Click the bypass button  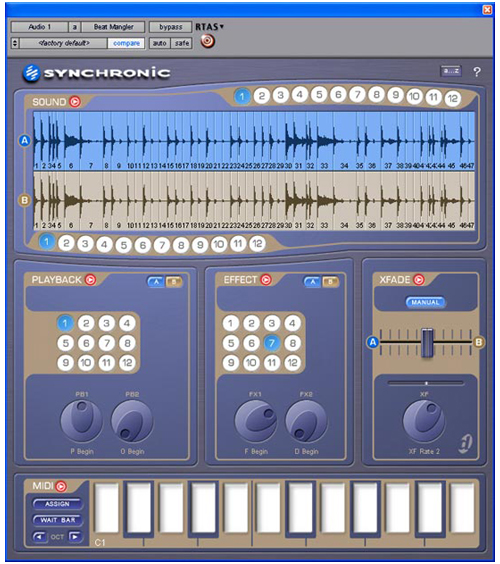coord(171,27)
